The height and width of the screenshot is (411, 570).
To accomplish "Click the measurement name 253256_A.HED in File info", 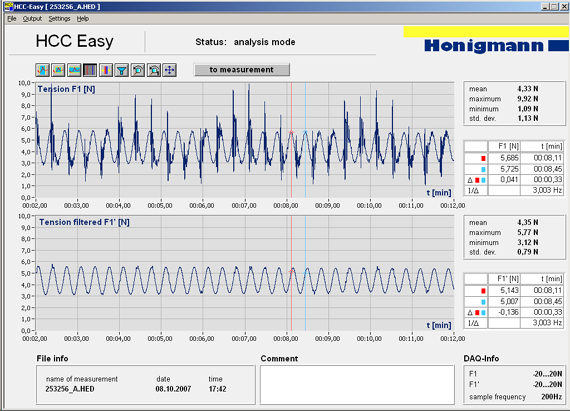I will pos(70,389).
